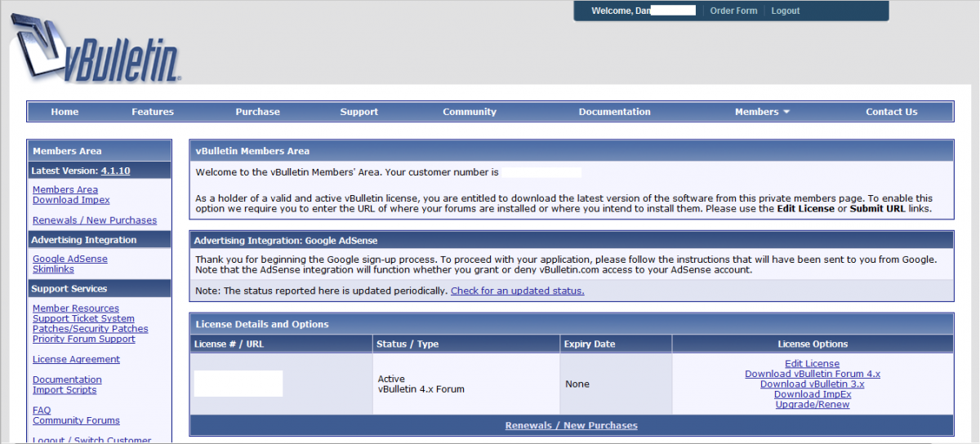This screenshot has width=980, height=444.
Task: Click the 'Members Area' sidebar panel heading
Action: point(67,151)
